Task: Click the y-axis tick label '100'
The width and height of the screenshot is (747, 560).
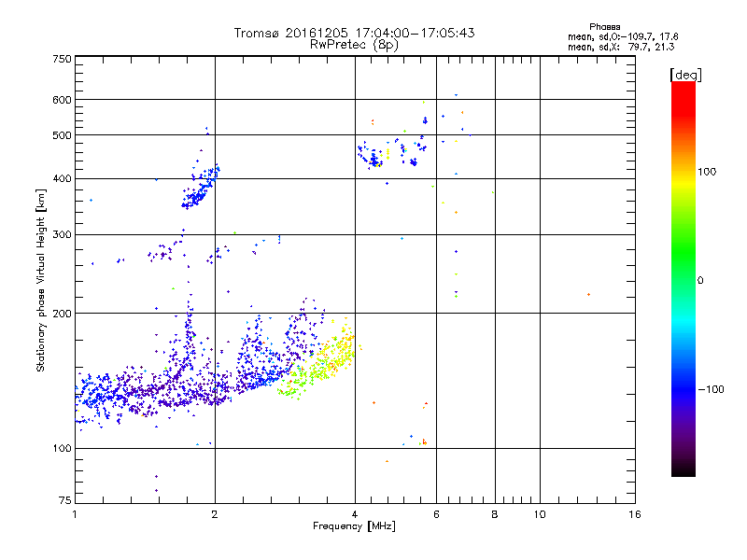Action: 62,449
